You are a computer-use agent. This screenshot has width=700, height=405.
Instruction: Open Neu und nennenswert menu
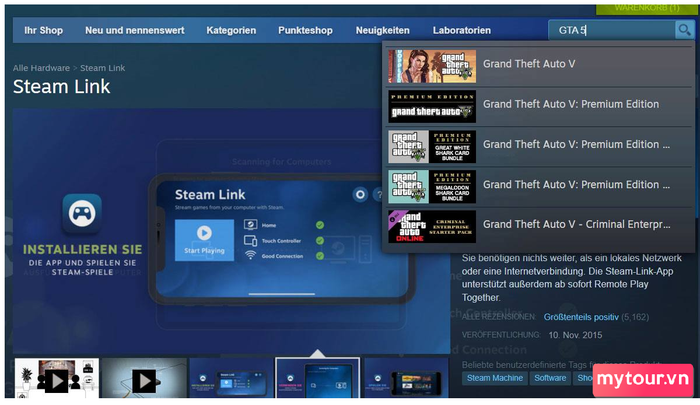(x=134, y=30)
